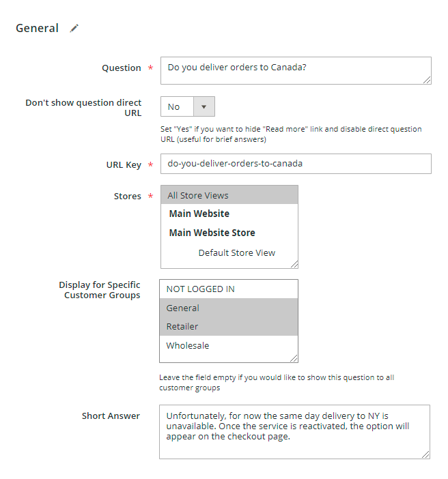Screen dimensions: 448x479
Task: Deselect the General customer group
Action: (229, 308)
